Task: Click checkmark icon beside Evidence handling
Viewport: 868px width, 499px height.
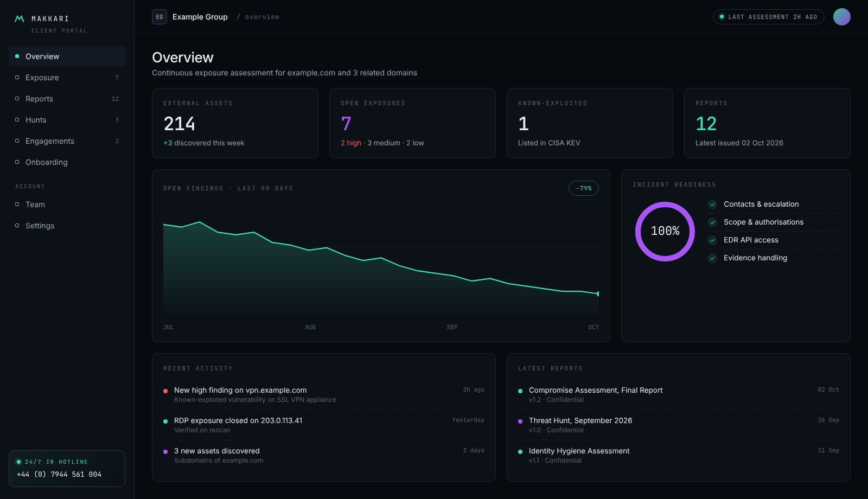Action: (712, 258)
